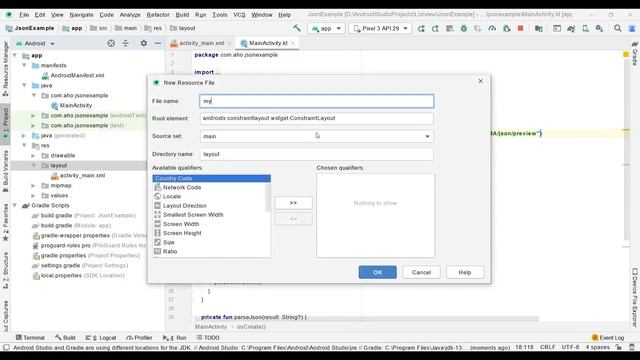This screenshot has height=360, width=640.
Task: Click the green Run app icon
Action: [x=421, y=28]
